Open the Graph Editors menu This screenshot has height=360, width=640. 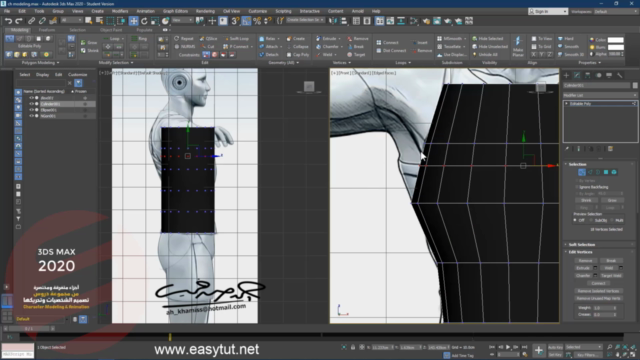click(175, 11)
